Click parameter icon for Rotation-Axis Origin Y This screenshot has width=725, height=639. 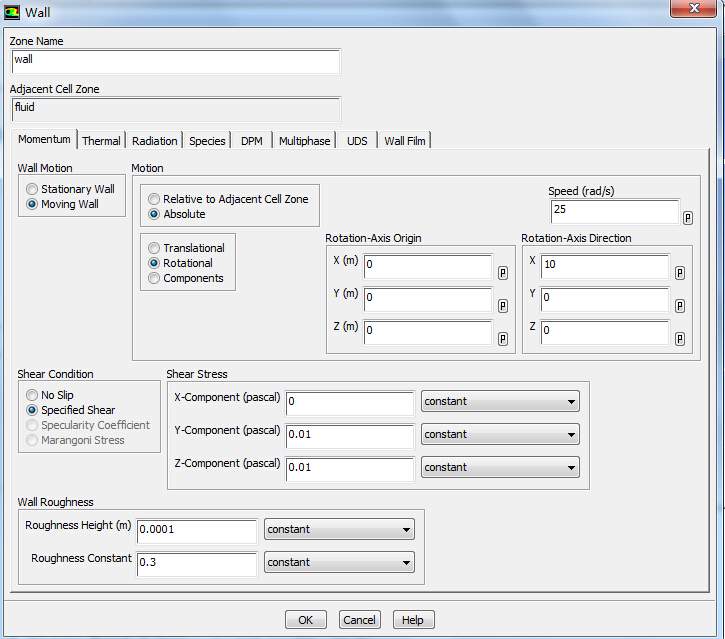pos(503,306)
